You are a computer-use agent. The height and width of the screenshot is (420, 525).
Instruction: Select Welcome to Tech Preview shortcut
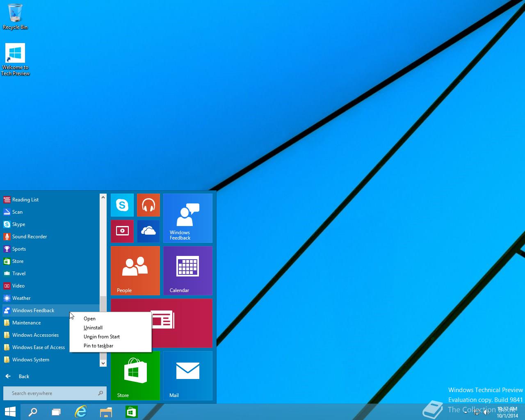coord(15,59)
